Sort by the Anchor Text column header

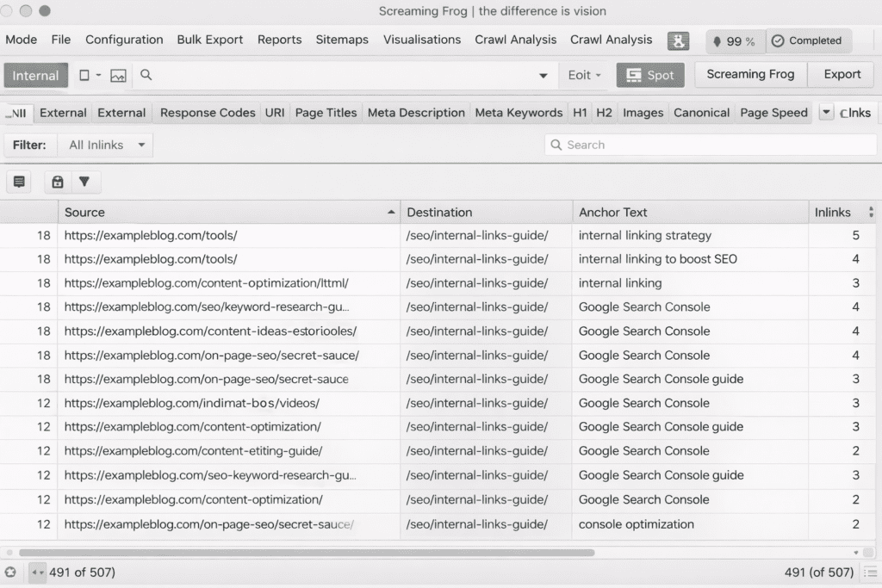coord(691,213)
